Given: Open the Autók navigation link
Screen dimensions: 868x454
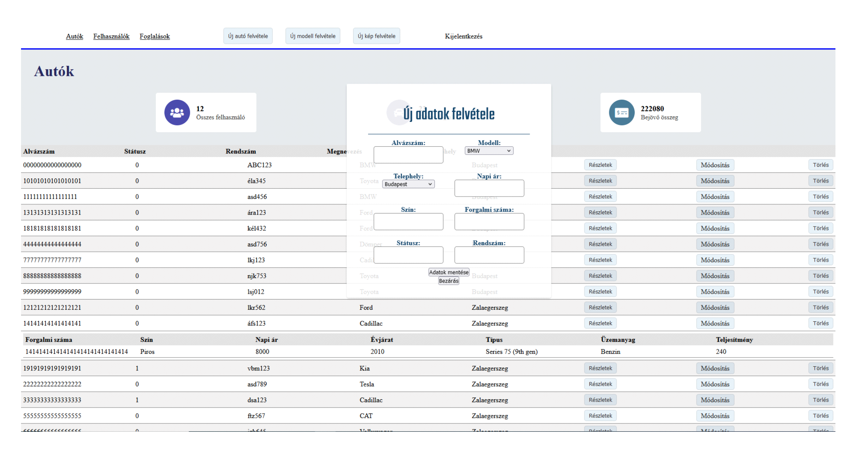Looking at the screenshot, I should (75, 36).
